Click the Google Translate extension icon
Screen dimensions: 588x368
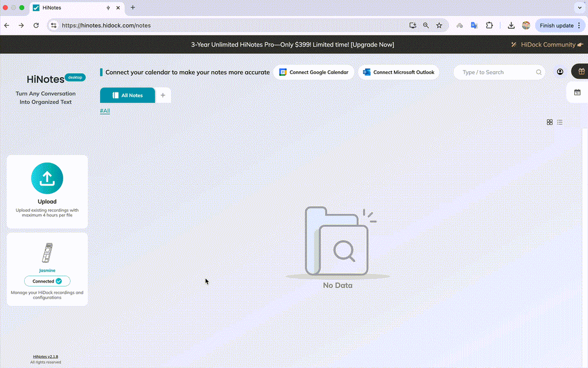[x=474, y=25]
